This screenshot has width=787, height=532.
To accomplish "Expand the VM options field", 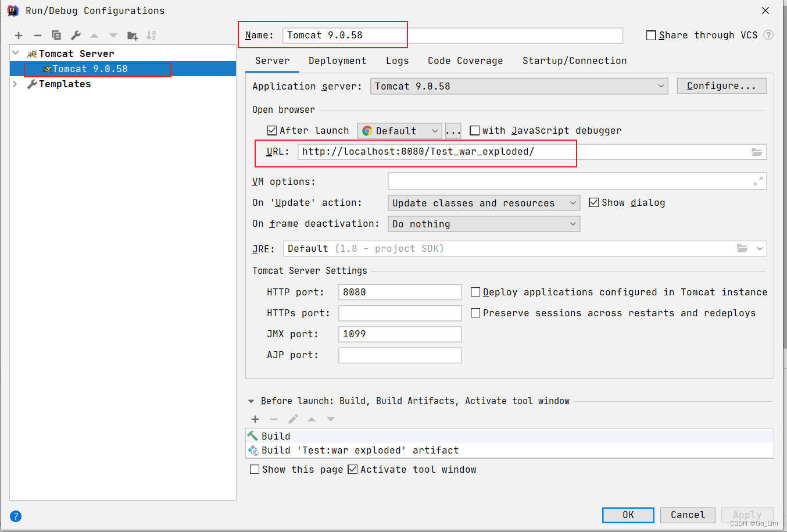I will (x=758, y=181).
